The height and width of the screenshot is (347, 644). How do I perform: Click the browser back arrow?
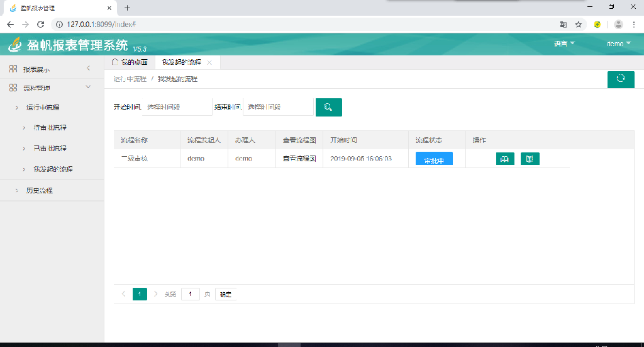click(x=10, y=25)
